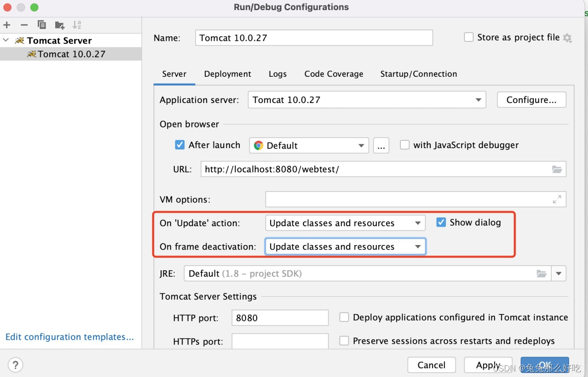Save configuration to folder icon
588x377 pixels.
[x=59, y=25]
